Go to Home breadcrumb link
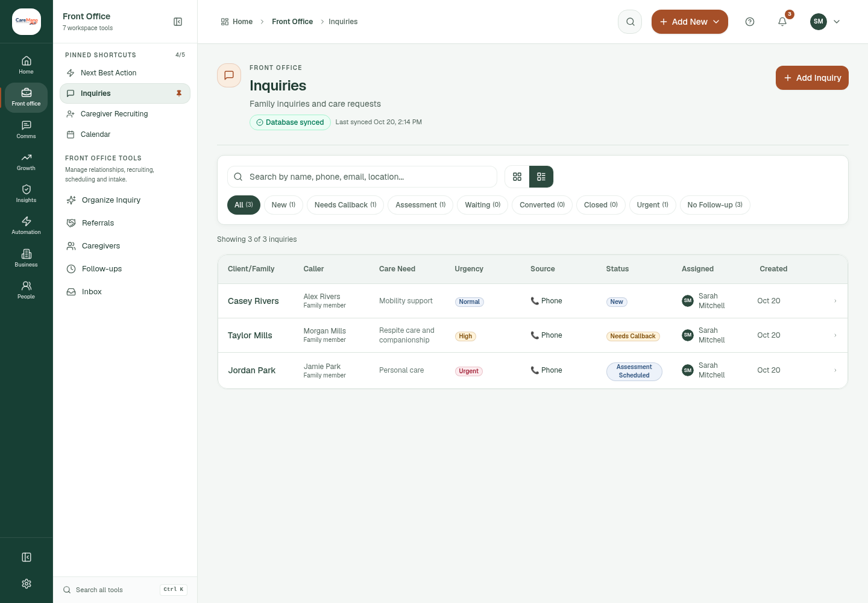The height and width of the screenshot is (603, 868). [x=237, y=22]
